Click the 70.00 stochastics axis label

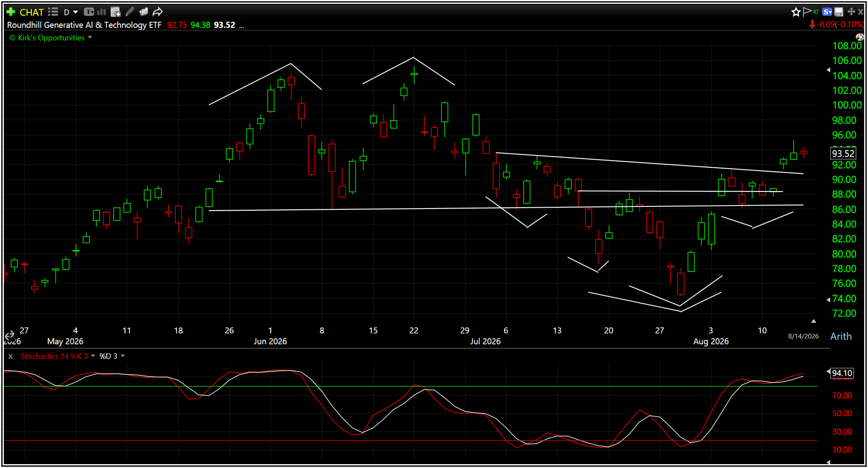coord(842,396)
